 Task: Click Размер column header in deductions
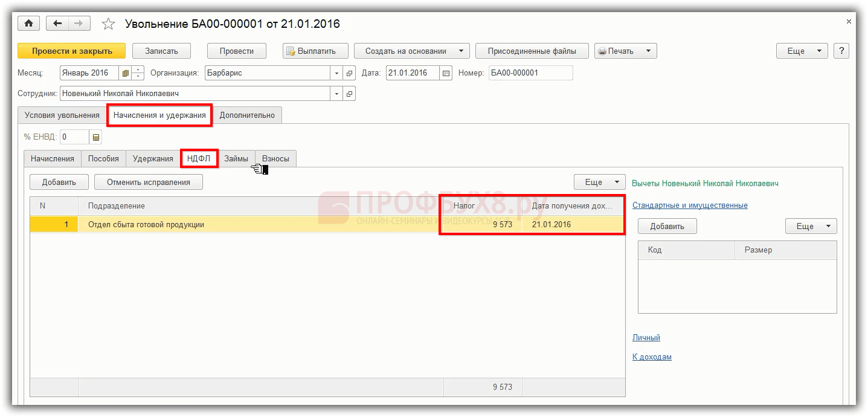(786, 250)
